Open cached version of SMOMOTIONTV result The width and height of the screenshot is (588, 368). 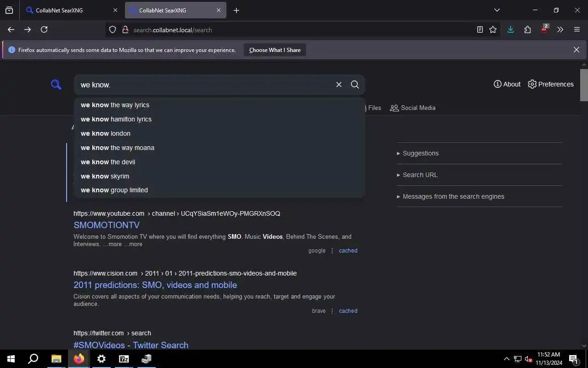(x=348, y=251)
